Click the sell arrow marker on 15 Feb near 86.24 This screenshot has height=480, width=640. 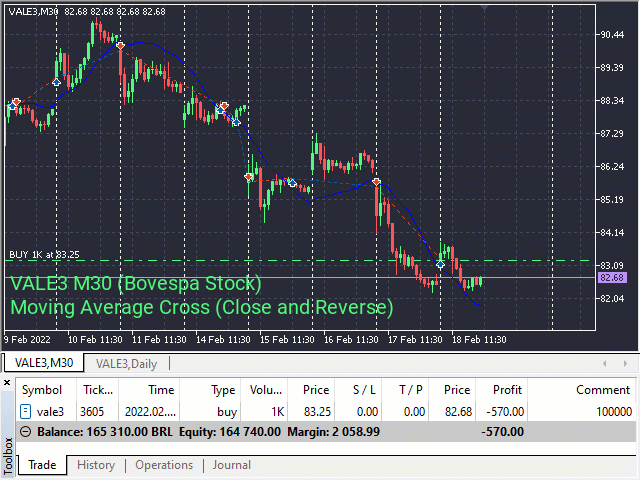click(249, 177)
